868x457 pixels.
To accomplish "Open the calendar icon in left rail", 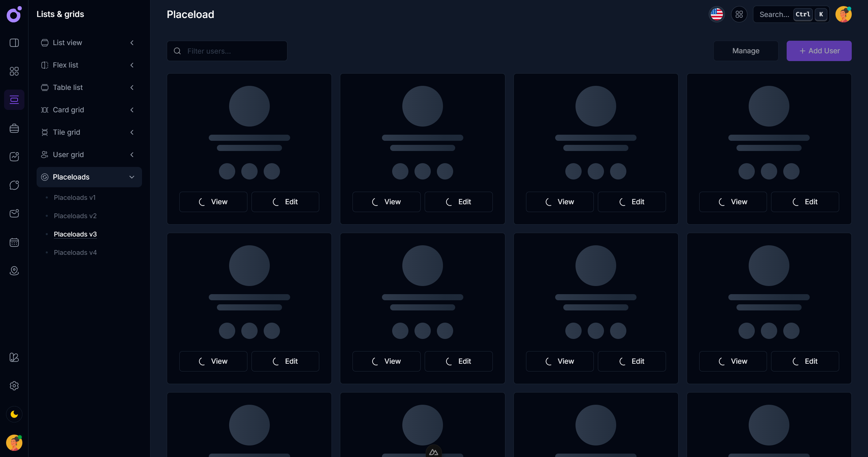I will point(14,242).
